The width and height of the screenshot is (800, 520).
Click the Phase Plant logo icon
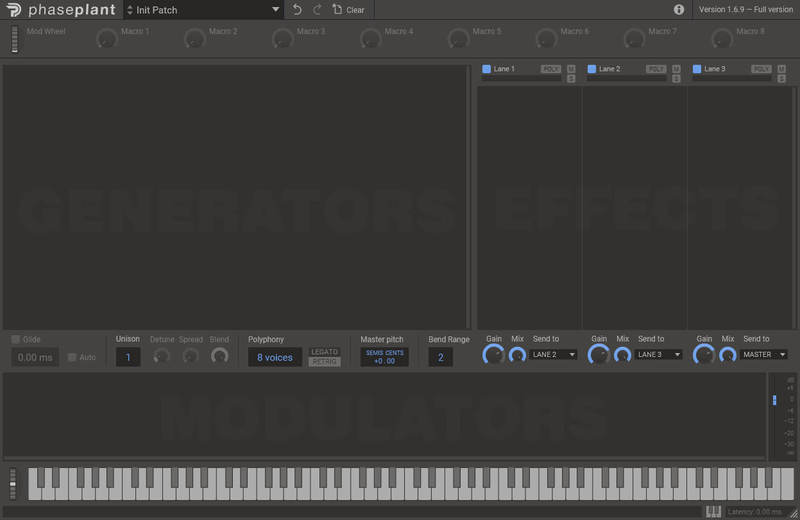tap(13, 10)
